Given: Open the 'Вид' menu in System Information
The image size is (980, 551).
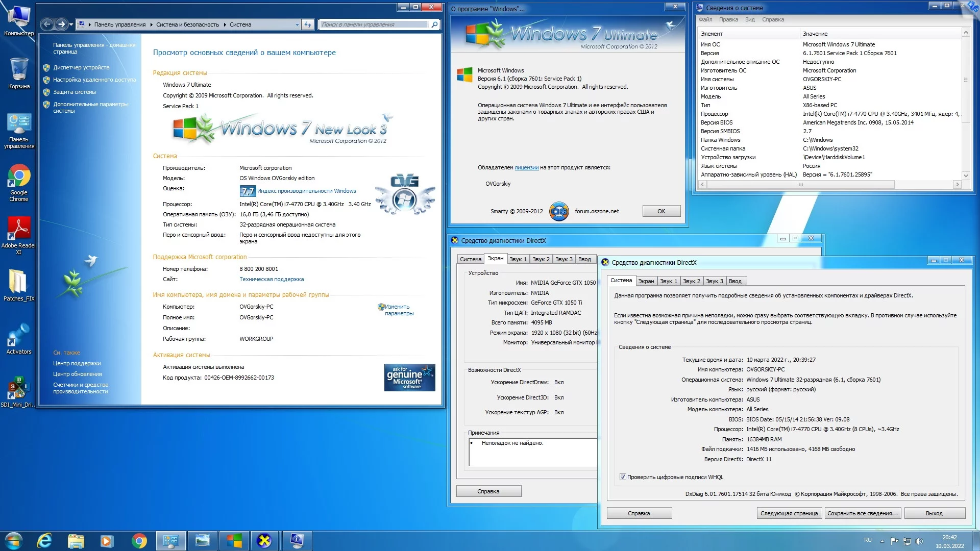Looking at the screenshot, I should point(749,19).
